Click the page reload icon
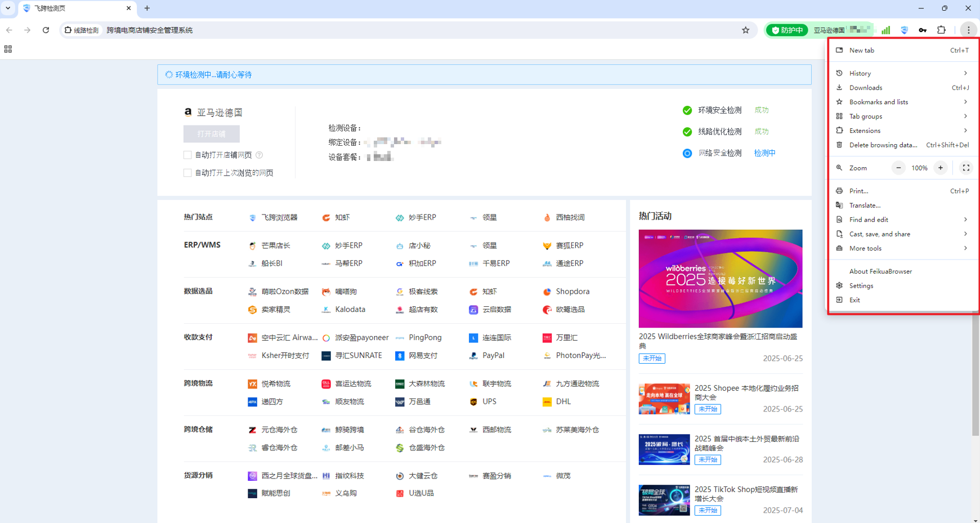Viewport: 980px width, 523px height. coord(46,30)
